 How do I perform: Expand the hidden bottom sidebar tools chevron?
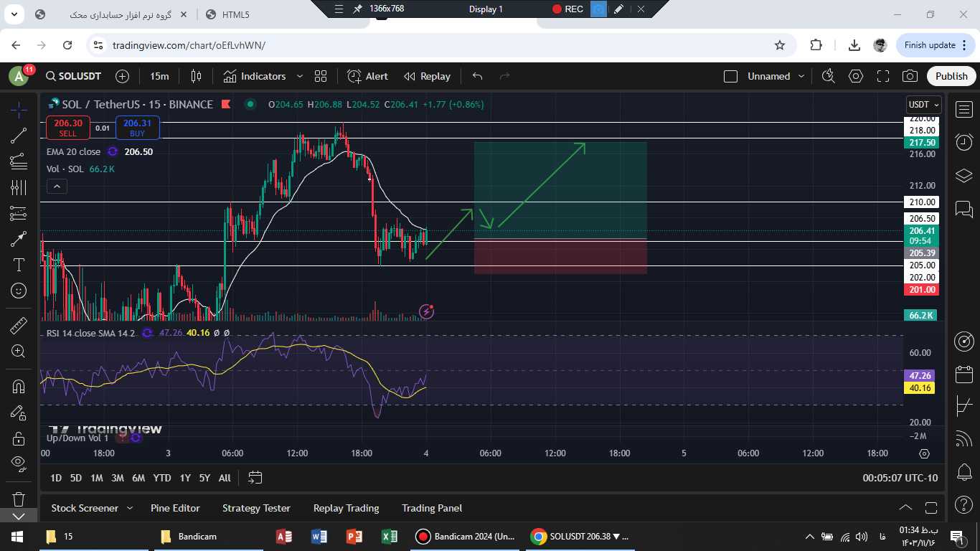[x=19, y=516]
